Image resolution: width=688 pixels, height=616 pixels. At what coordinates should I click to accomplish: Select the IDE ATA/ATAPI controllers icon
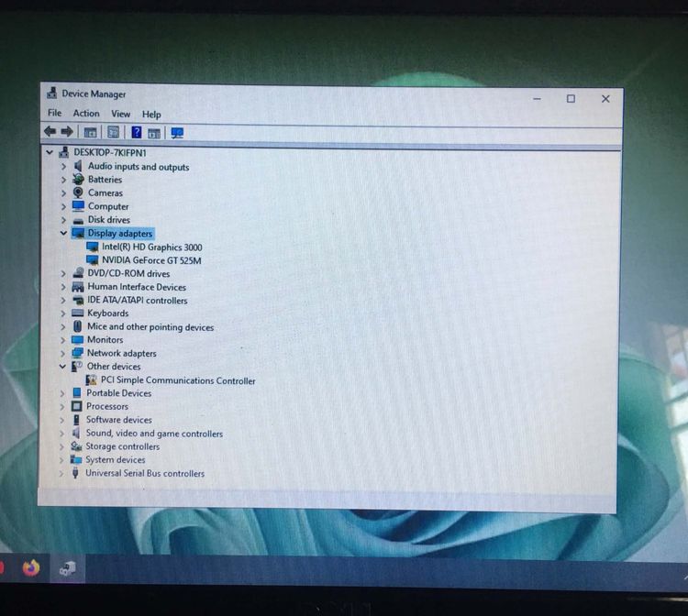78,300
